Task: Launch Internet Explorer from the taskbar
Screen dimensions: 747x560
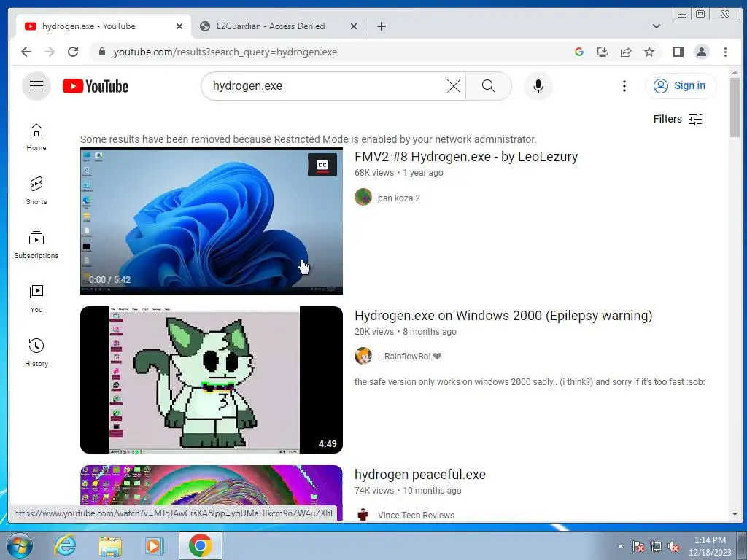Action: pos(65,545)
